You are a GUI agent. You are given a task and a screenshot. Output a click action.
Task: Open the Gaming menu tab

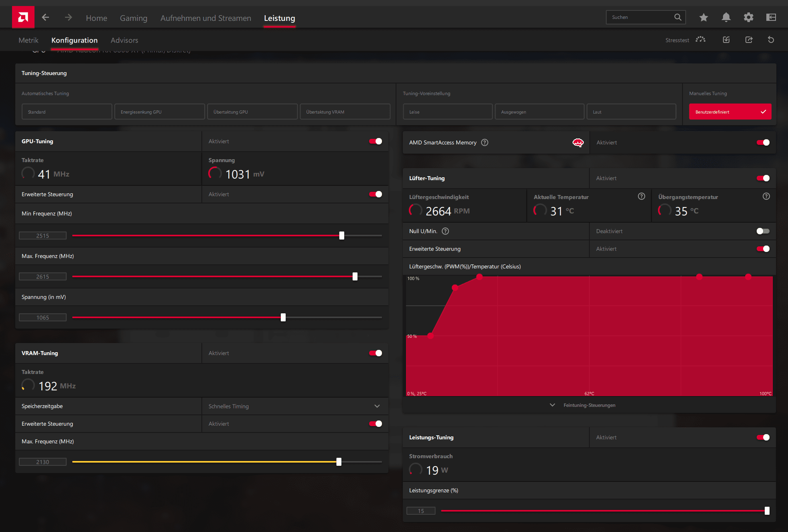(x=134, y=18)
